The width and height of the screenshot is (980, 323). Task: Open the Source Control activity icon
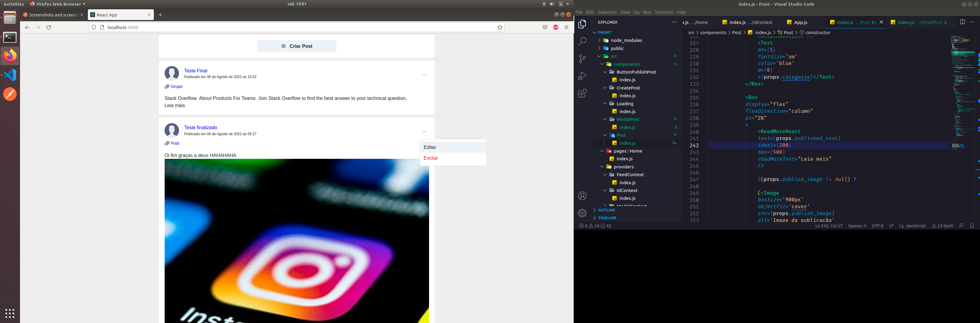click(x=582, y=59)
